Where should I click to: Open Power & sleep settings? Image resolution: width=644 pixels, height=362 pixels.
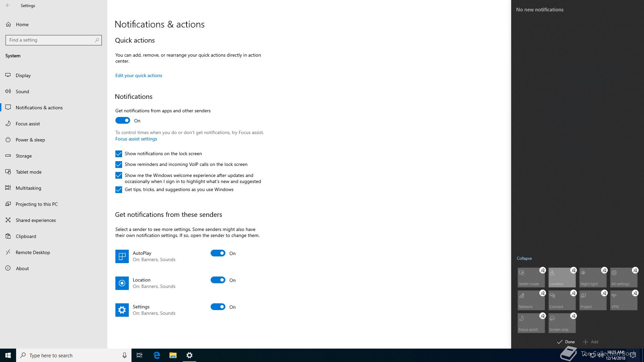pos(54,140)
